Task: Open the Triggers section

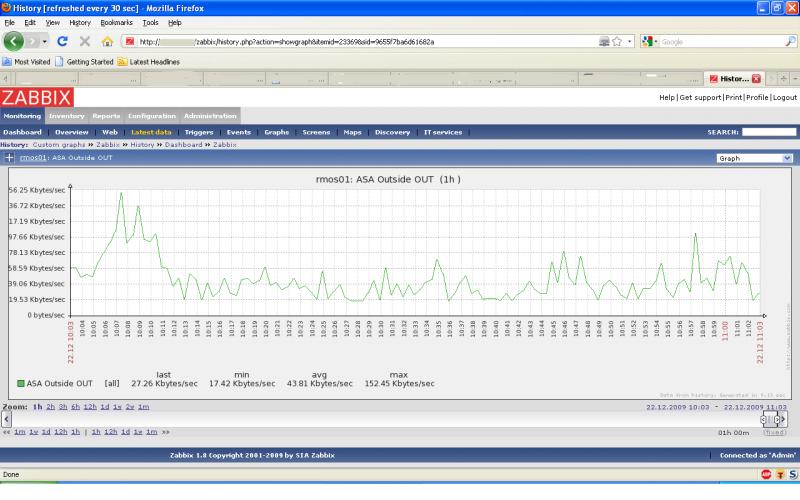Action: [199, 132]
